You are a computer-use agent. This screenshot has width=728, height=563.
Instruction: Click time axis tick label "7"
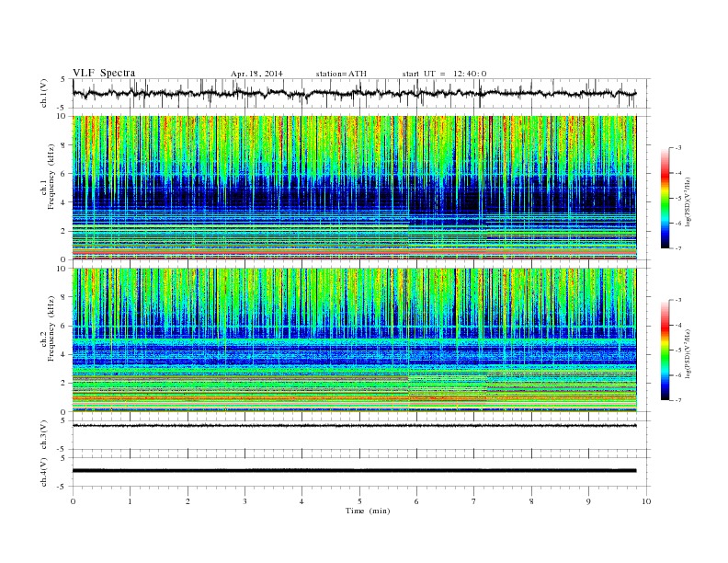pyautogui.click(x=474, y=501)
